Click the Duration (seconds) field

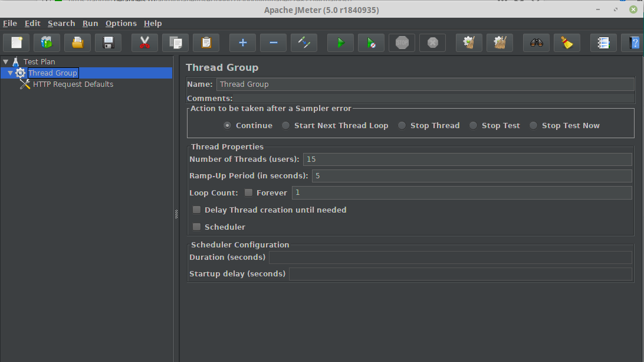point(450,257)
